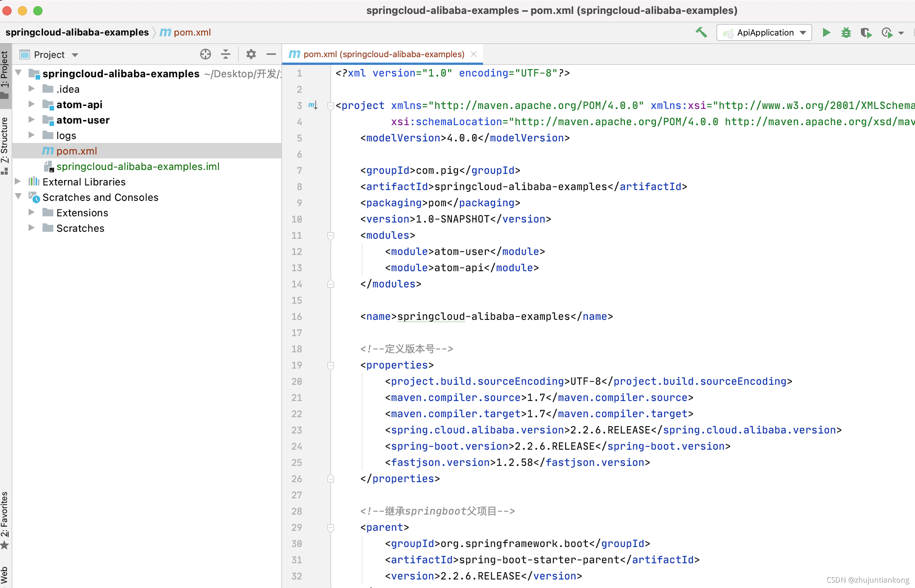Screen dimensions: 915x588
Task: Click the Maven gutter icon on line 3
Action: click(x=313, y=105)
